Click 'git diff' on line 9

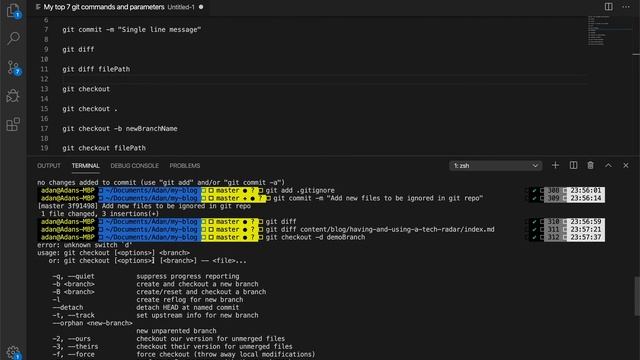pyautogui.click(x=78, y=49)
